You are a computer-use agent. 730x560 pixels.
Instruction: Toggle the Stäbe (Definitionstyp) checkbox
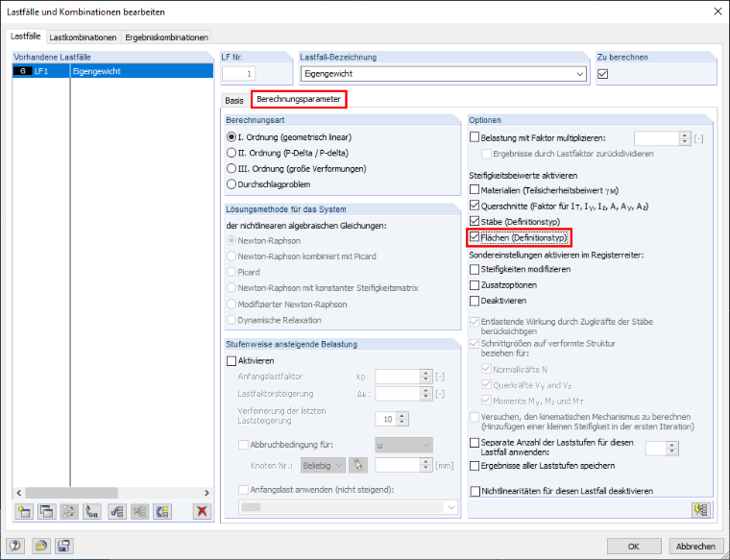[474, 221]
